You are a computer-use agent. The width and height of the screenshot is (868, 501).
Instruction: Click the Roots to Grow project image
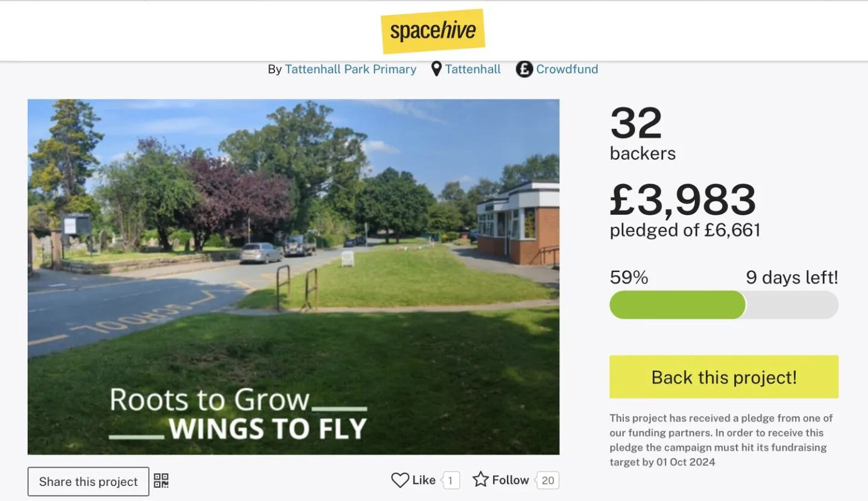[x=294, y=277]
